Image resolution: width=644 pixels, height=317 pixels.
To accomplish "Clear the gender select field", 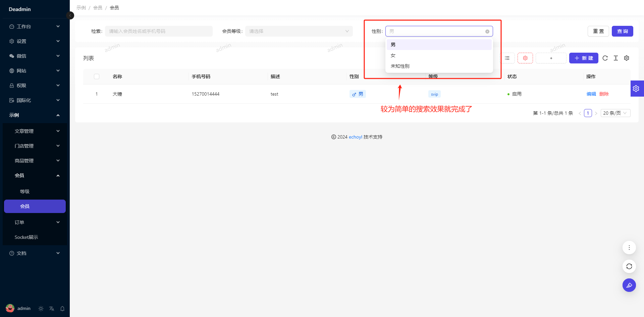I will click(487, 32).
